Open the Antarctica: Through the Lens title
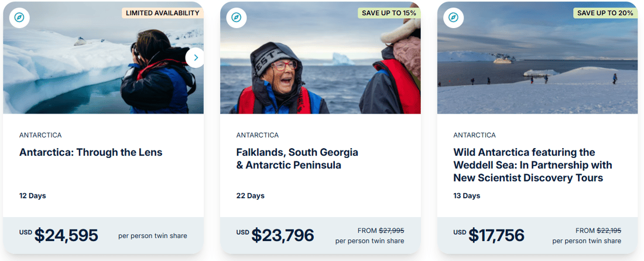 pyautogui.click(x=91, y=152)
